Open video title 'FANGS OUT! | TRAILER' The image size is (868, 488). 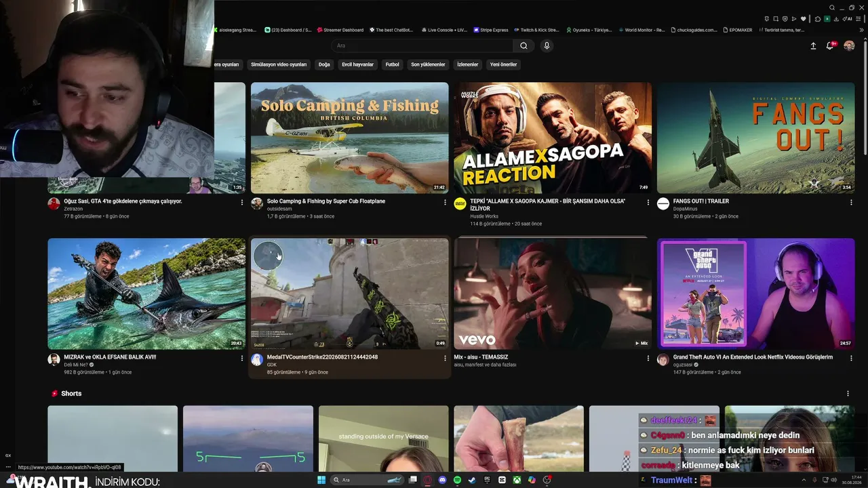pyautogui.click(x=701, y=201)
